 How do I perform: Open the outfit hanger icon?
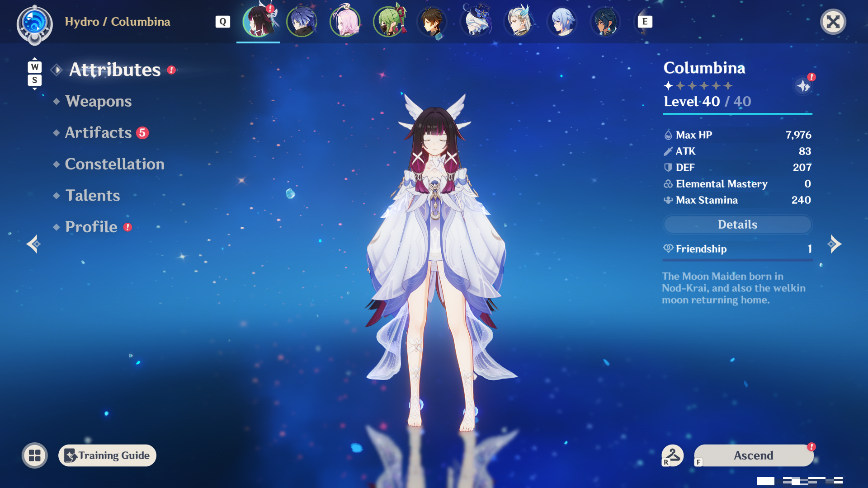672,455
